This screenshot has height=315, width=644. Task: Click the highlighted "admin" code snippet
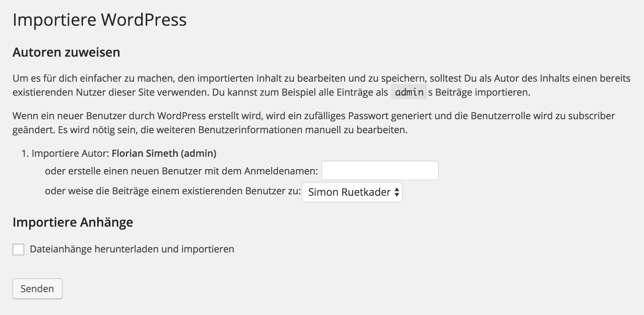tap(409, 92)
